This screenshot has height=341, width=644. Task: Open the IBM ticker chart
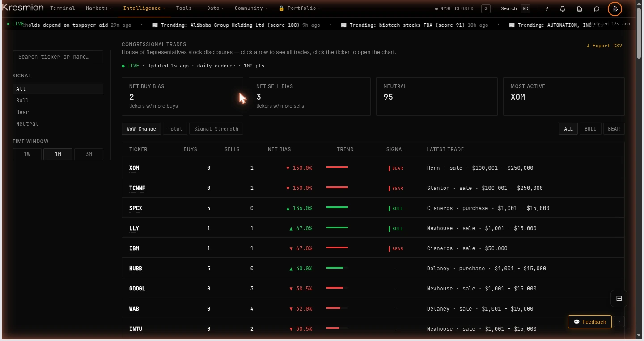pos(134,248)
